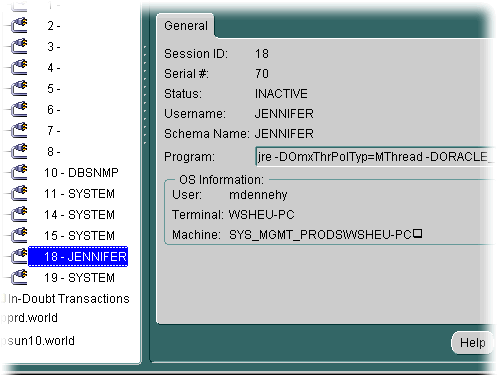Image resolution: width=498 pixels, height=375 pixels.
Task: Select session 6 in the tree
Action: (53, 110)
